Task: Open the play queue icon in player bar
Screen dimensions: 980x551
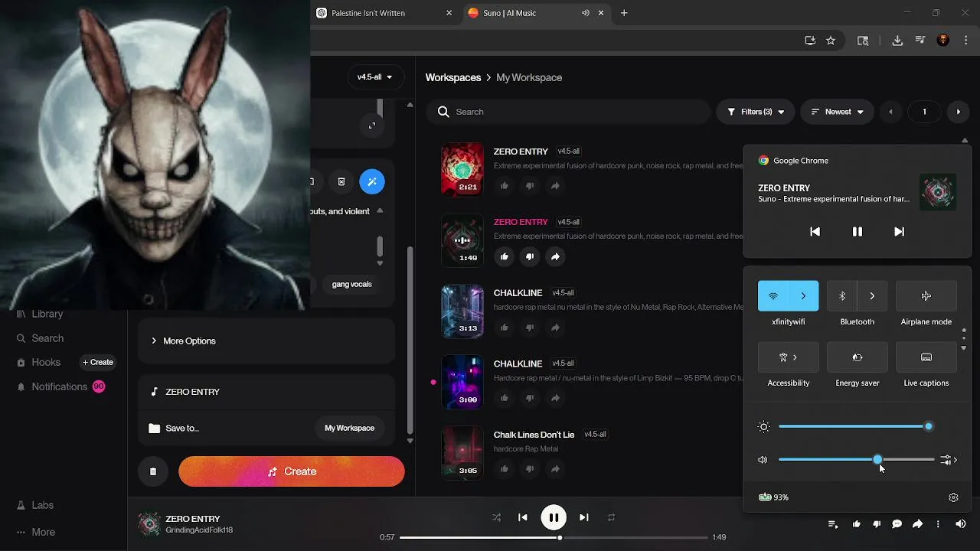Action: tap(833, 524)
